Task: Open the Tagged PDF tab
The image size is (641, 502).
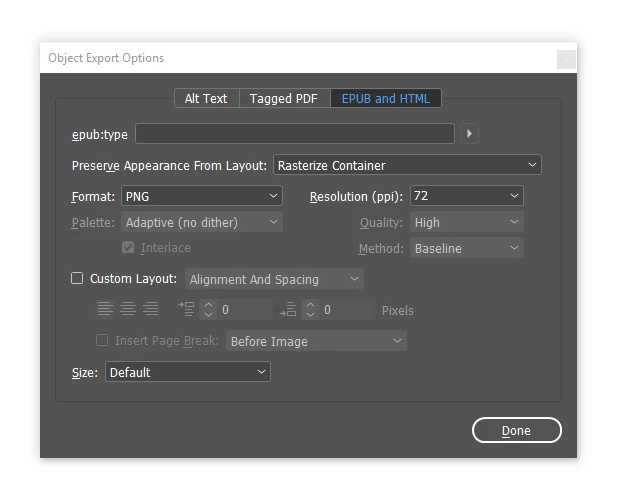Action: (284, 99)
